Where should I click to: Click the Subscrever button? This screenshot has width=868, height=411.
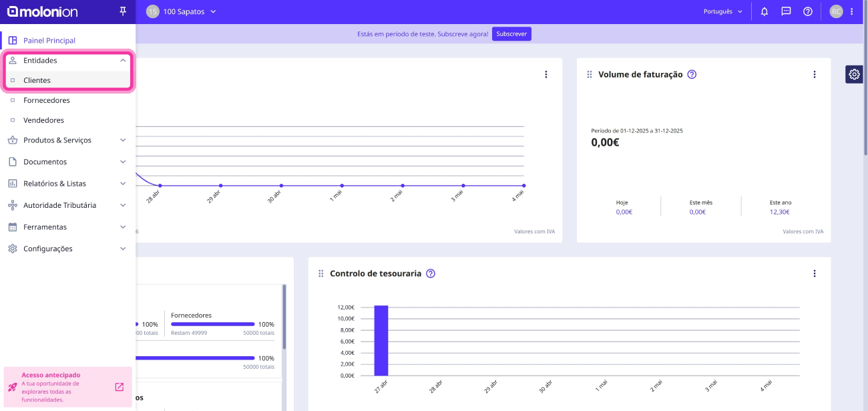coord(511,34)
